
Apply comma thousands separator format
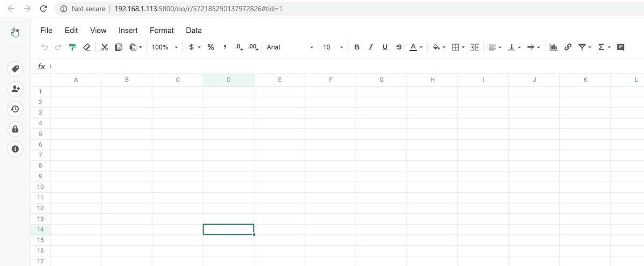224,47
